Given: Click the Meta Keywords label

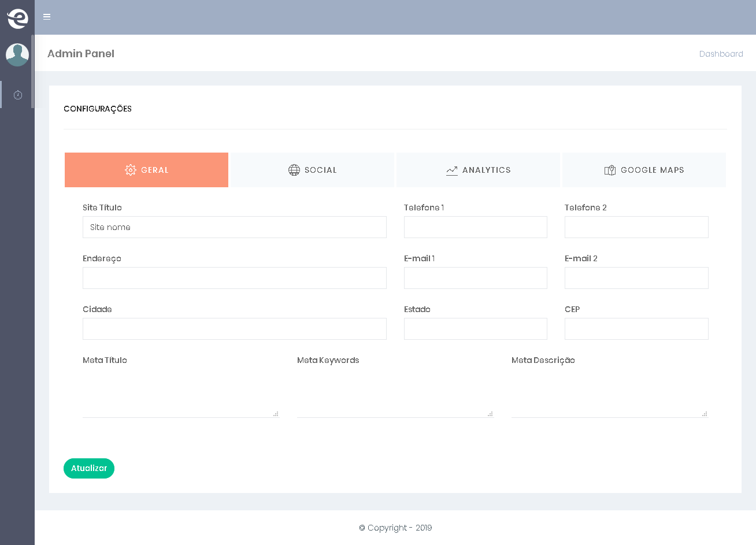Looking at the screenshot, I should pyautogui.click(x=328, y=360).
